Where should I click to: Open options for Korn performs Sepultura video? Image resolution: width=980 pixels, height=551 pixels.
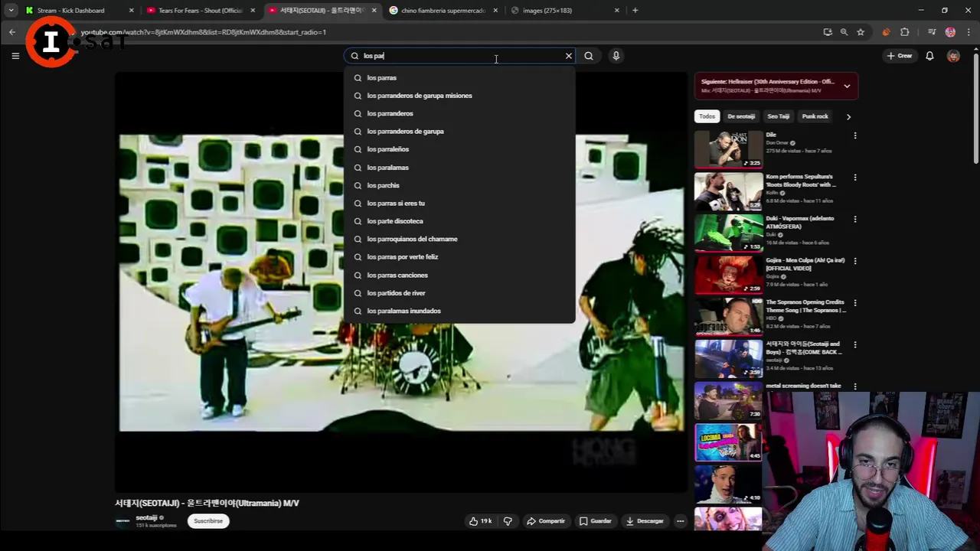point(855,178)
